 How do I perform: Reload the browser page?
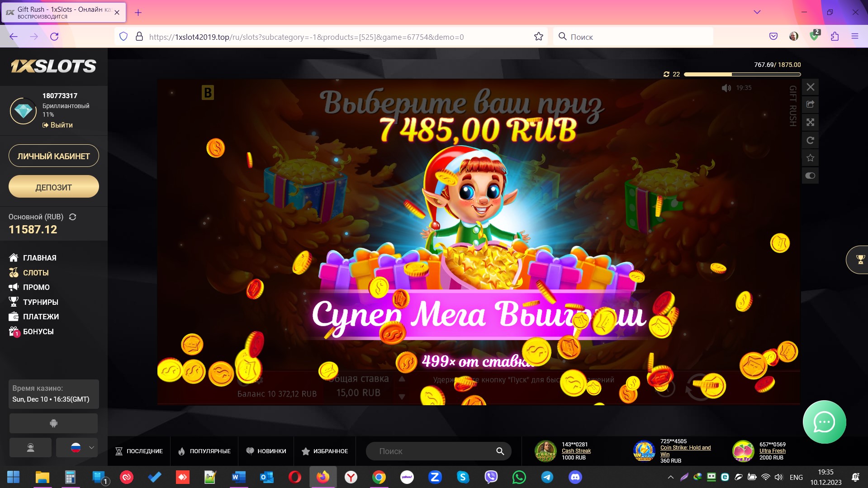[x=54, y=37]
